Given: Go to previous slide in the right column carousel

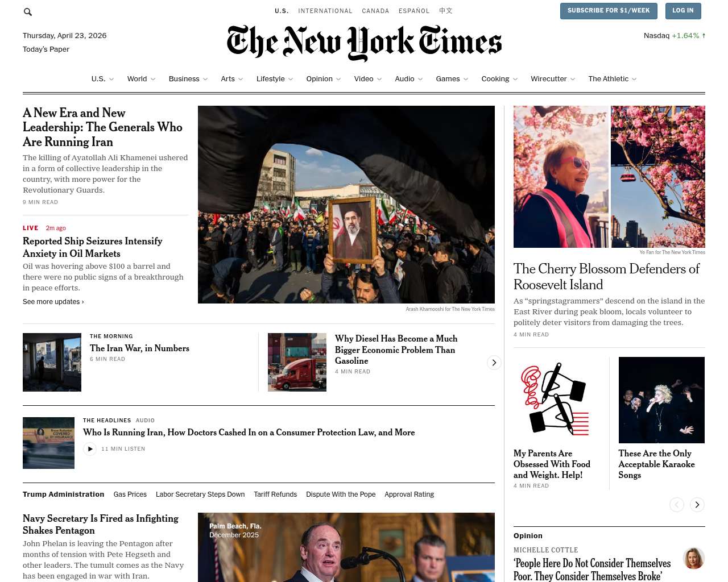Looking at the screenshot, I should 677,505.
